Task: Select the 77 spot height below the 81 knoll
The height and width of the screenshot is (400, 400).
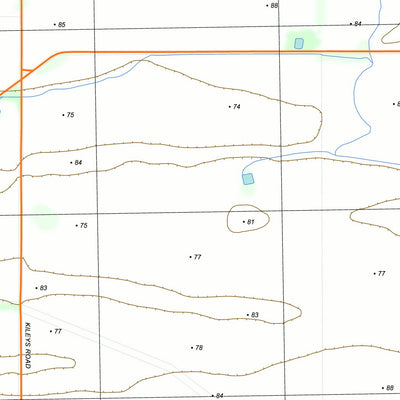Action: (x=196, y=257)
